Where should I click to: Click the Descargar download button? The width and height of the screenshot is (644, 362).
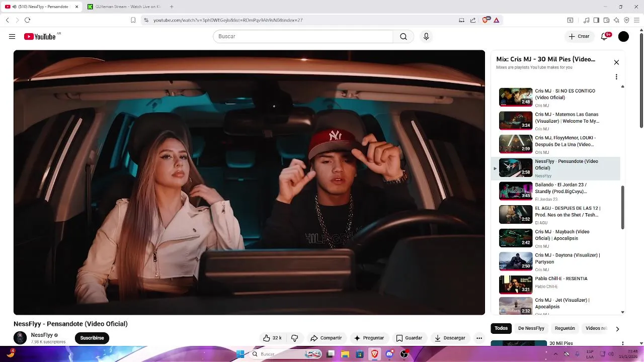[x=450, y=338]
